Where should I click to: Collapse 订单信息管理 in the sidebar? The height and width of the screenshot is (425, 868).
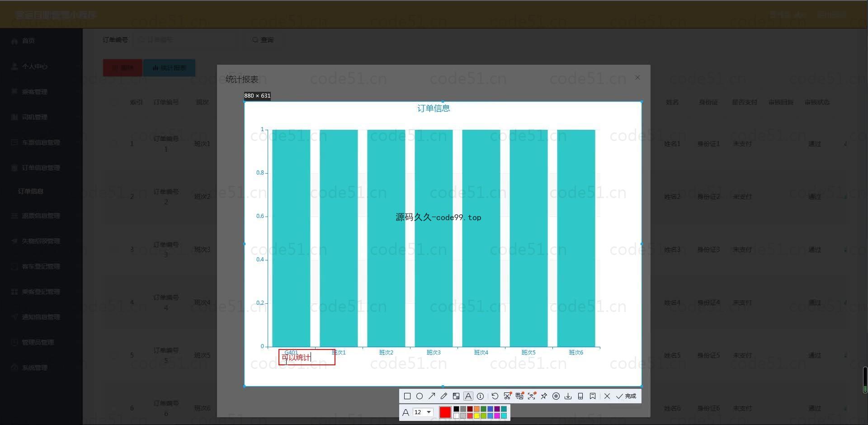(41, 168)
